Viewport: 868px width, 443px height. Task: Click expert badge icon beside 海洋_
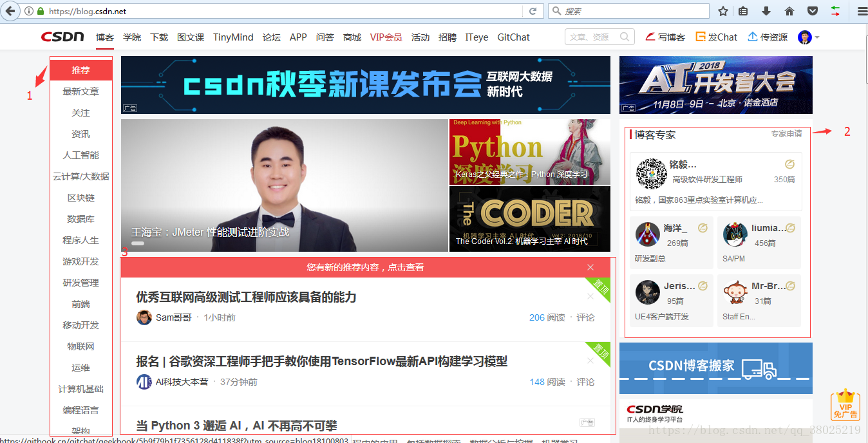(x=703, y=228)
